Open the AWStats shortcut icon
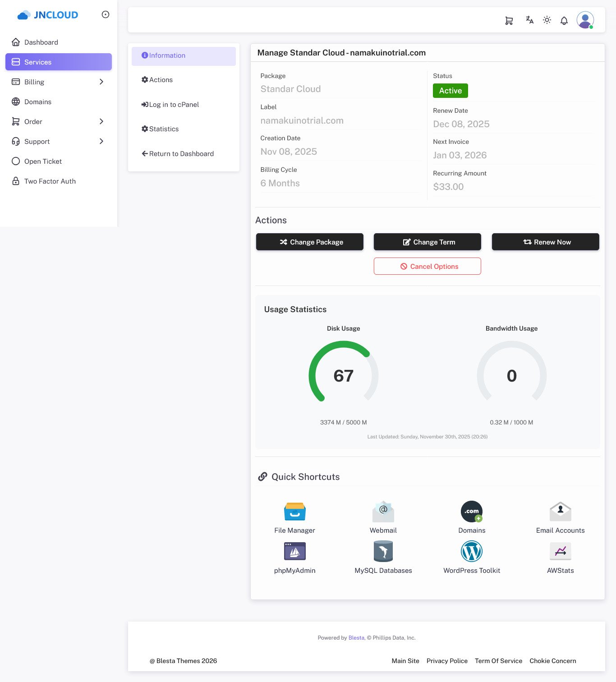 [560, 552]
